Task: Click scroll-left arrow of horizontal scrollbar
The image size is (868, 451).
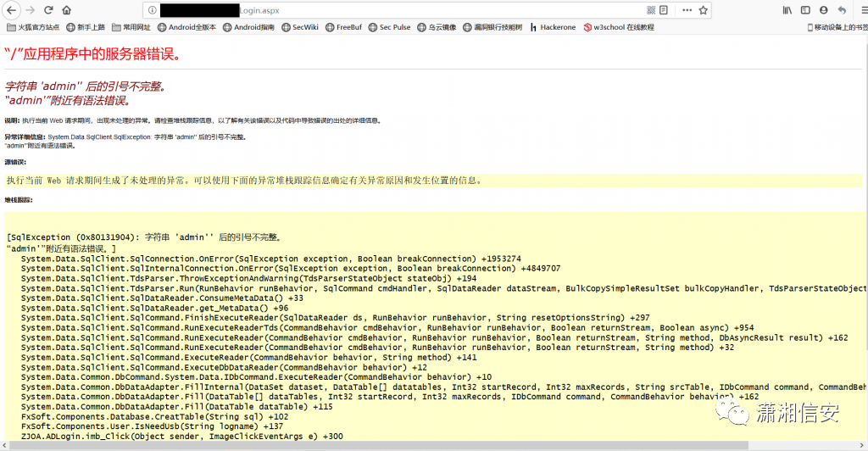Action: pyautogui.click(x=4, y=445)
